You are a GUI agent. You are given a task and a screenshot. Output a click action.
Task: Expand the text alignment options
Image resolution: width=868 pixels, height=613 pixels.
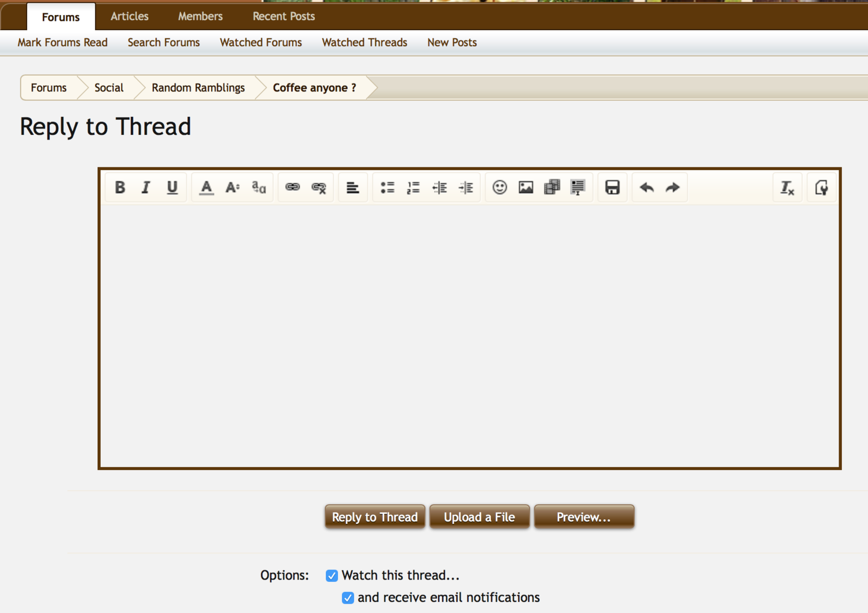coord(352,188)
